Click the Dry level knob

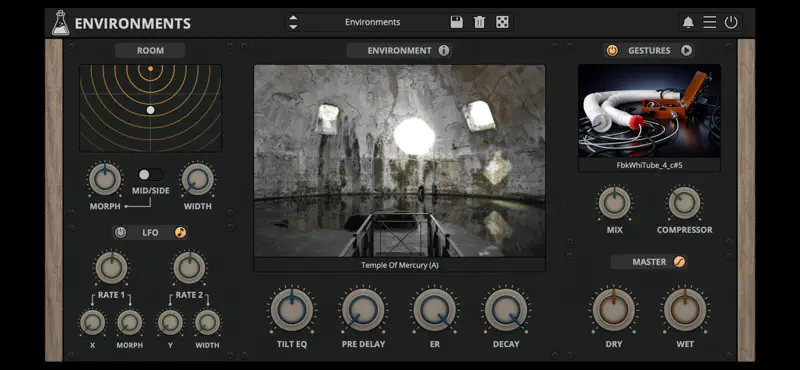(x=614, y=310)
